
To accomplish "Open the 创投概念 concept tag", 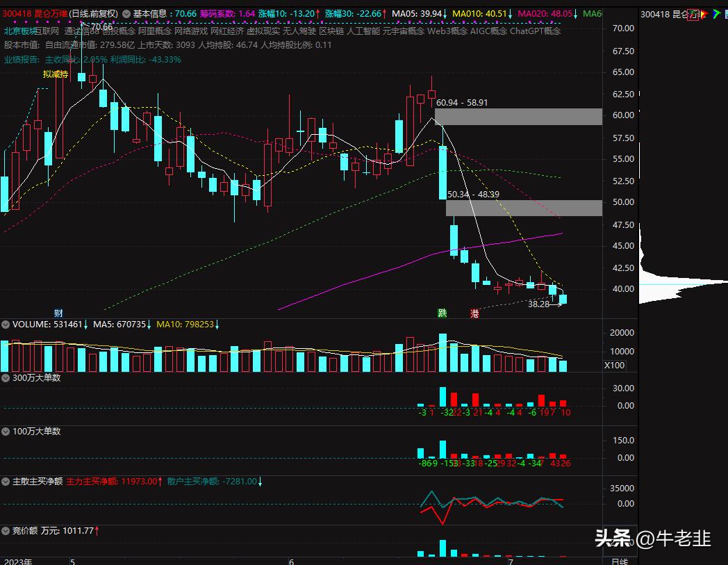I will (x=118, y=31).
